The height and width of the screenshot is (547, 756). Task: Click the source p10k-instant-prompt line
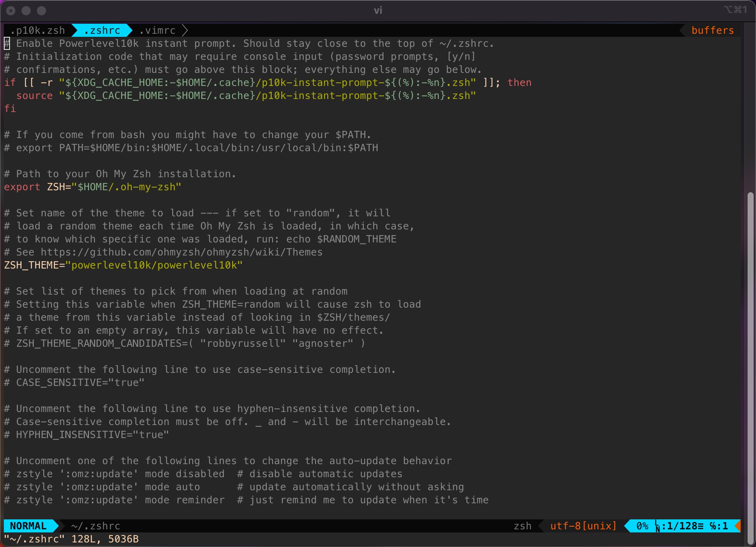(246, 96)
